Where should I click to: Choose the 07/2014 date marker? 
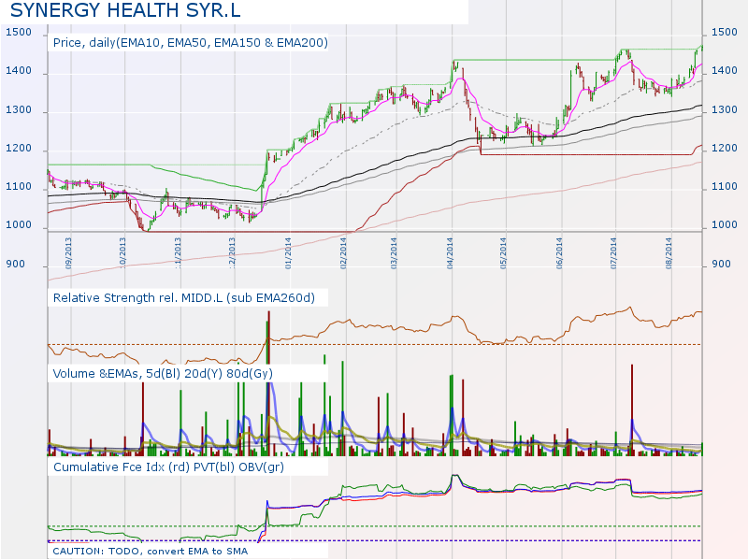coord(613,252)
